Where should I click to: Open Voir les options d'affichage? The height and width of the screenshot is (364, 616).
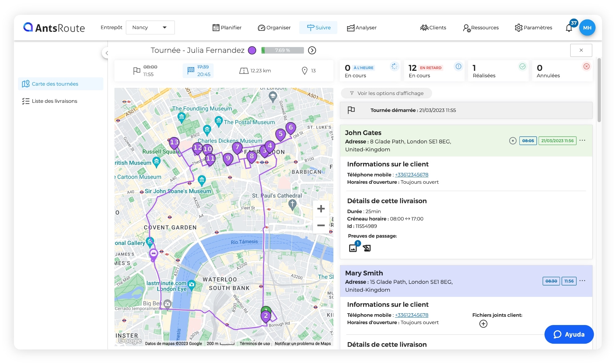tap(386, 93)
